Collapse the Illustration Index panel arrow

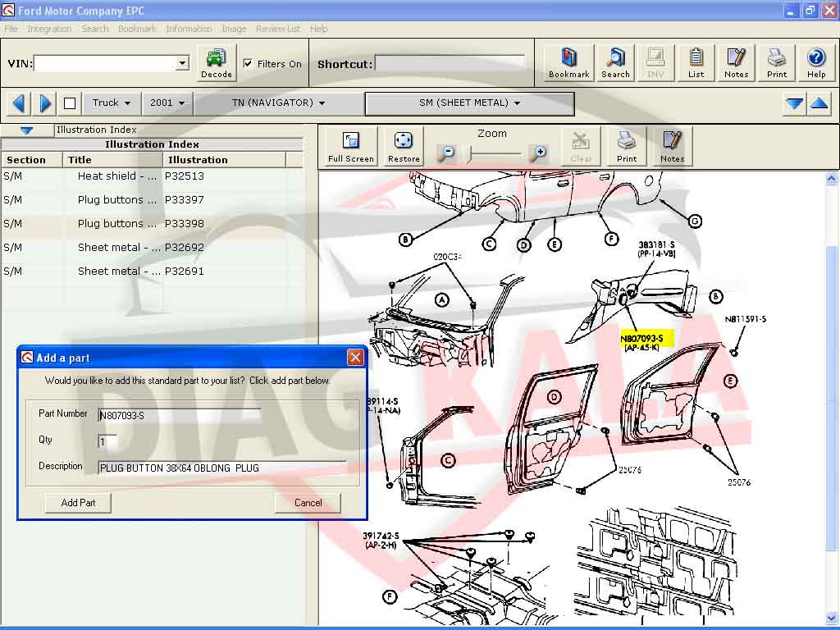coord(27,130)
